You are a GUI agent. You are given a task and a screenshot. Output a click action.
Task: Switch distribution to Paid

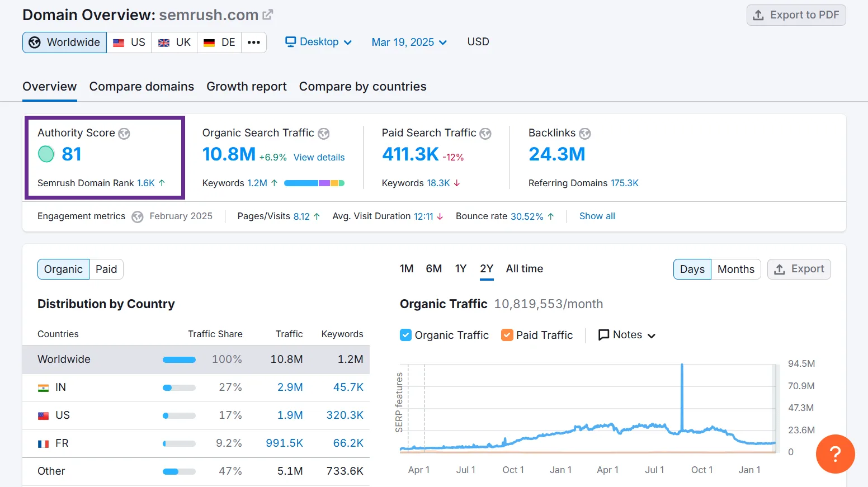(106, 269)
